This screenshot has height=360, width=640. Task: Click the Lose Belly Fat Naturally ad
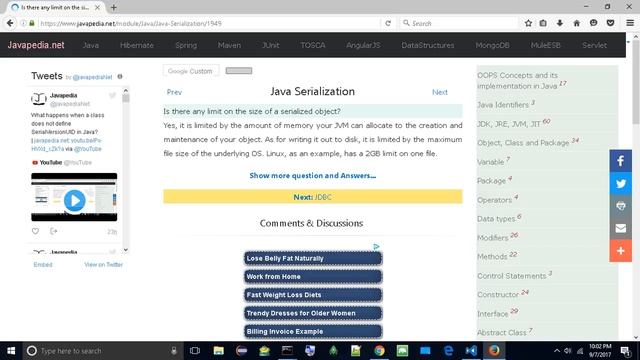coord(313,258)
